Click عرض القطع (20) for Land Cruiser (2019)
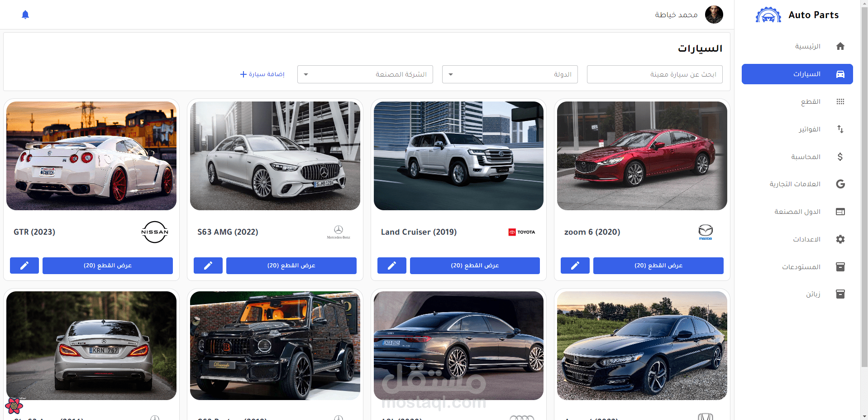Viewport: 868px width, 420px height. point(475,266)
